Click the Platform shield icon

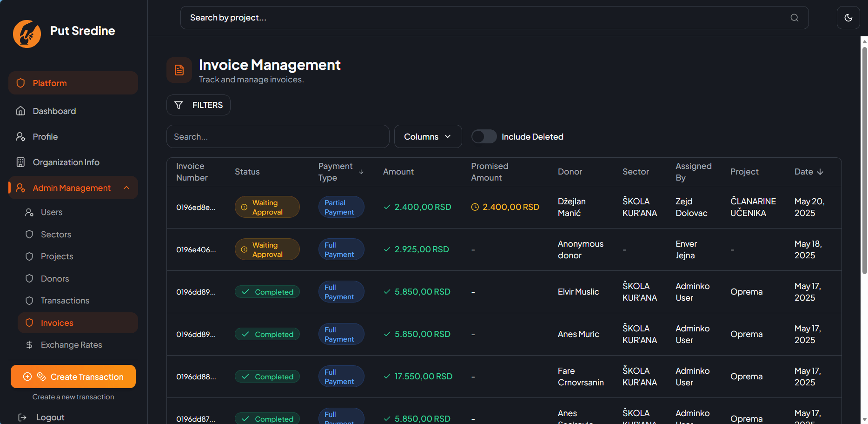point(20,83)
